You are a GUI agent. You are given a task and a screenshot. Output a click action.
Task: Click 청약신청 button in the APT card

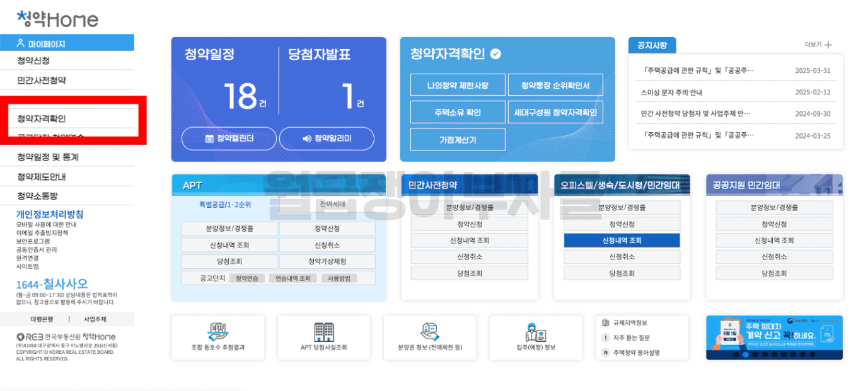pos(327,229)
